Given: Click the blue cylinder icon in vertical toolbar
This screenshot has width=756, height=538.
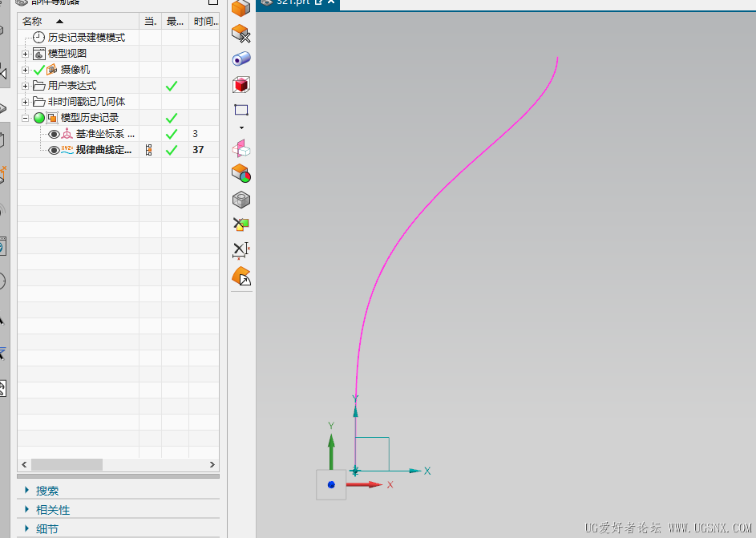Looking at the screenshot, I should [x=241, y=59].
